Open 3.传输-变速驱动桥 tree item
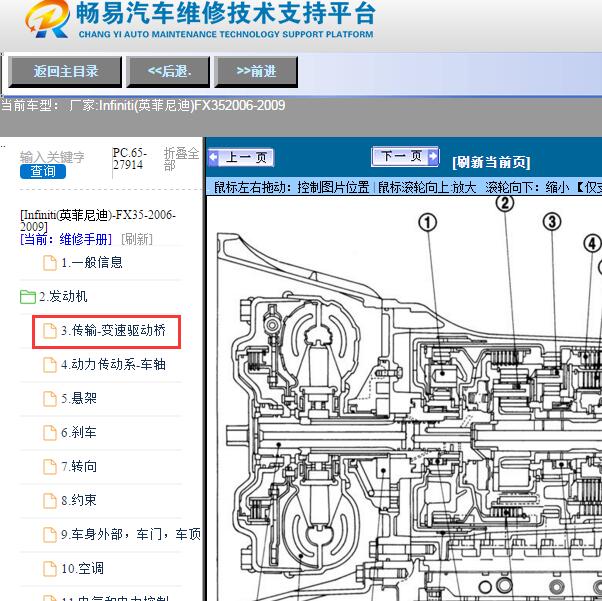This screenshot has width=602, height=601. [113, 331]
